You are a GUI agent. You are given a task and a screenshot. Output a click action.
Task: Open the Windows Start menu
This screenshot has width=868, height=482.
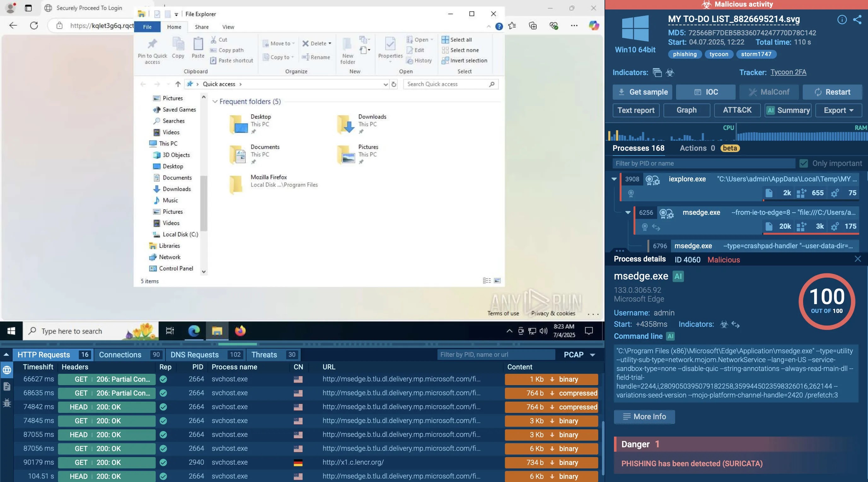click(11, 331)
